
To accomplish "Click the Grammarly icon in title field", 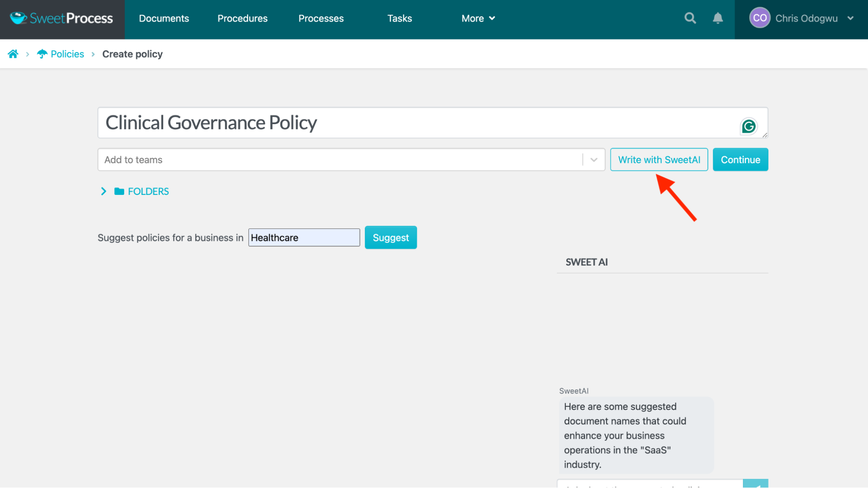I will 748,126.
